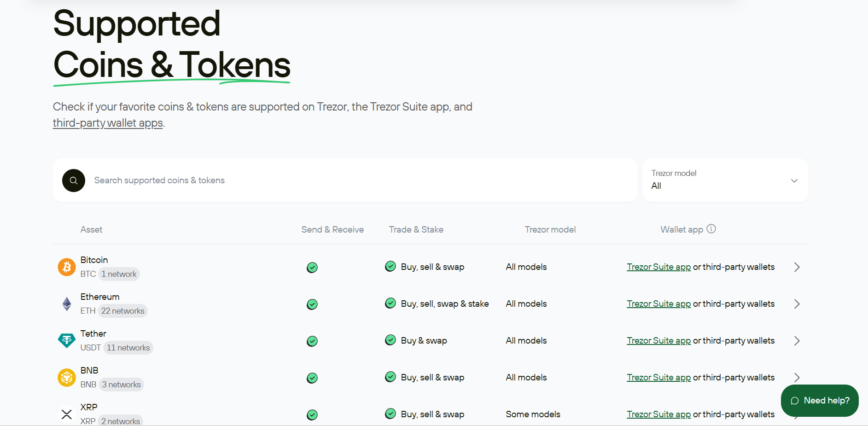Click the BNB coin icon
Image resolution: width=868 pixels, height=426 pixels.
click(x=67, y=377)
